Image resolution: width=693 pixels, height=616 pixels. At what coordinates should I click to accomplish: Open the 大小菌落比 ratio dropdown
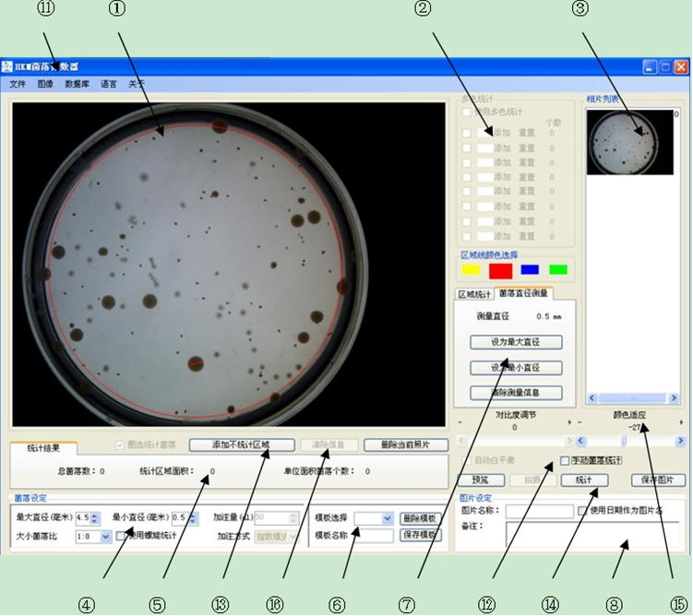pyautogui.click(x=104, y=536)
